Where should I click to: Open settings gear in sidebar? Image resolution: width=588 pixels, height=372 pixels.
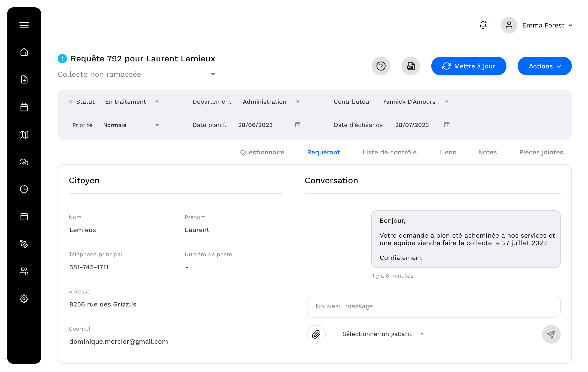(24, 299)
